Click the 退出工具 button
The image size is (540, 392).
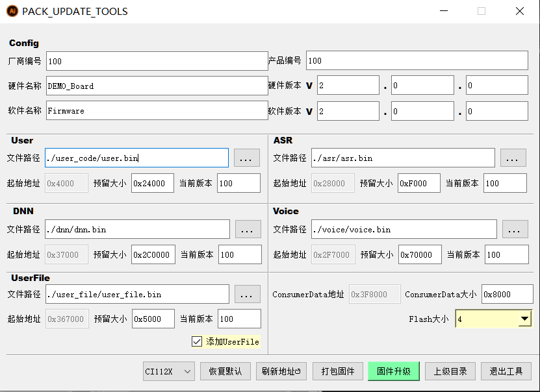coord(506,371)
